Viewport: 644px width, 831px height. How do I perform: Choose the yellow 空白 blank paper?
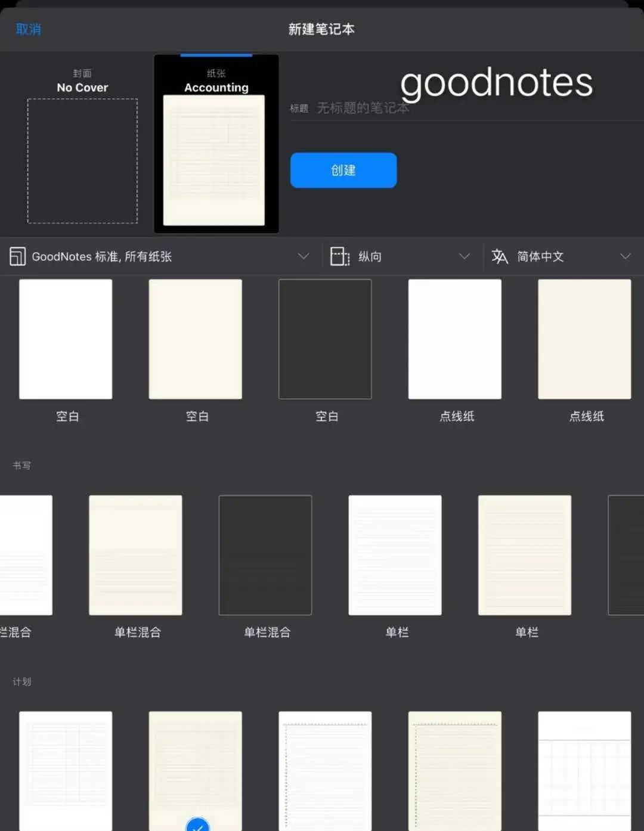pos(196,339)
